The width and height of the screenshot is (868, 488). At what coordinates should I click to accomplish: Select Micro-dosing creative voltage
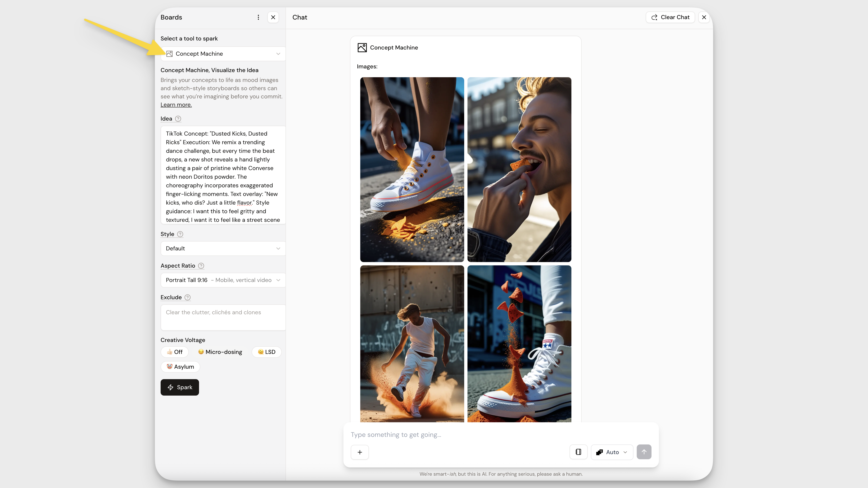click(220, 352)
